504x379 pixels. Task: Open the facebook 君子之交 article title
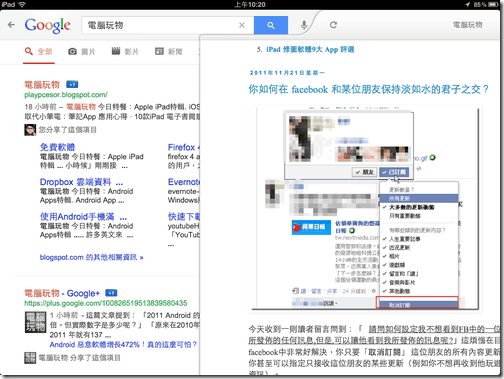pyautogui.click(x=369, y=89)
